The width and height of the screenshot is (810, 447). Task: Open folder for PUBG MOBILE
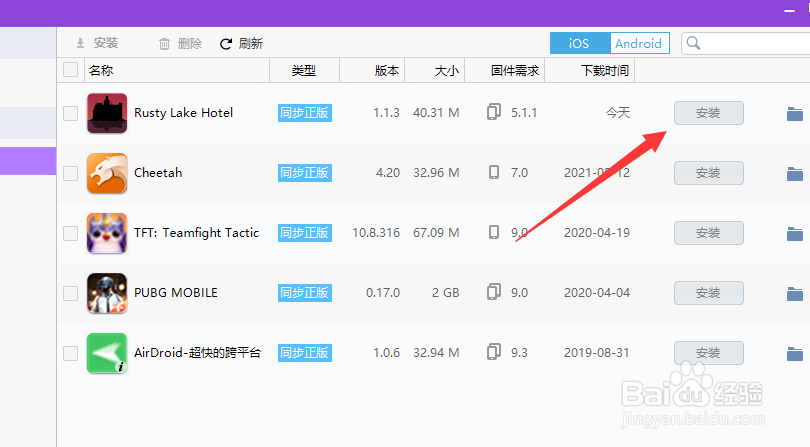[795, 293]
